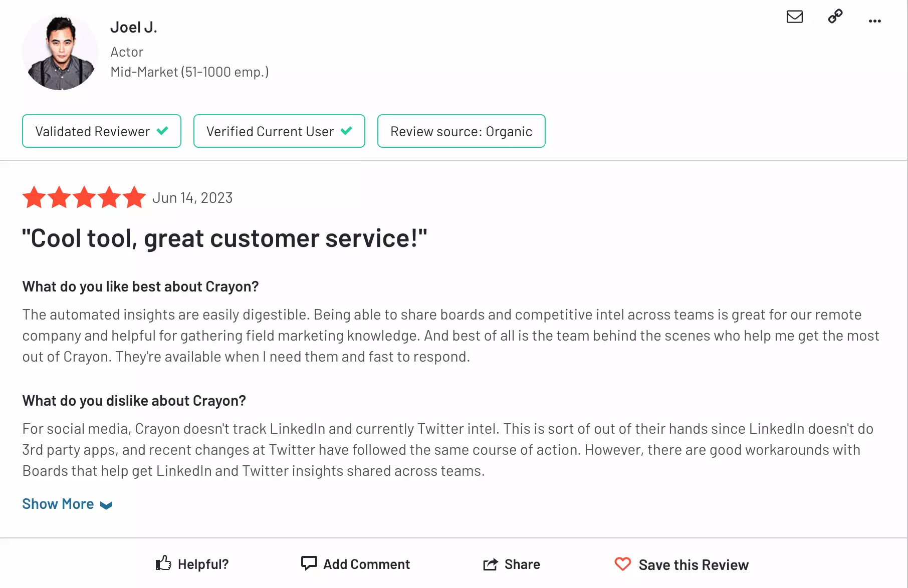Click the thumbs-up Helpful icon

click(x=163, y=563)
